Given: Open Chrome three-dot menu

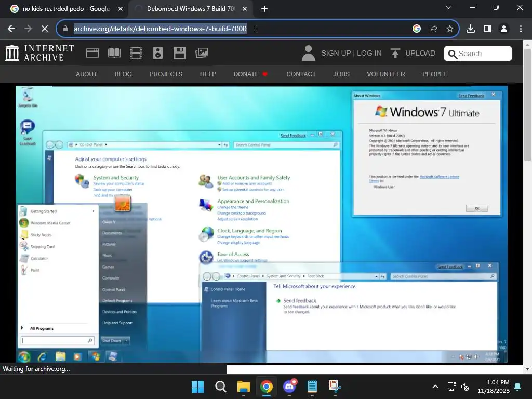Looking at the screenshot, I should [521, 29].
